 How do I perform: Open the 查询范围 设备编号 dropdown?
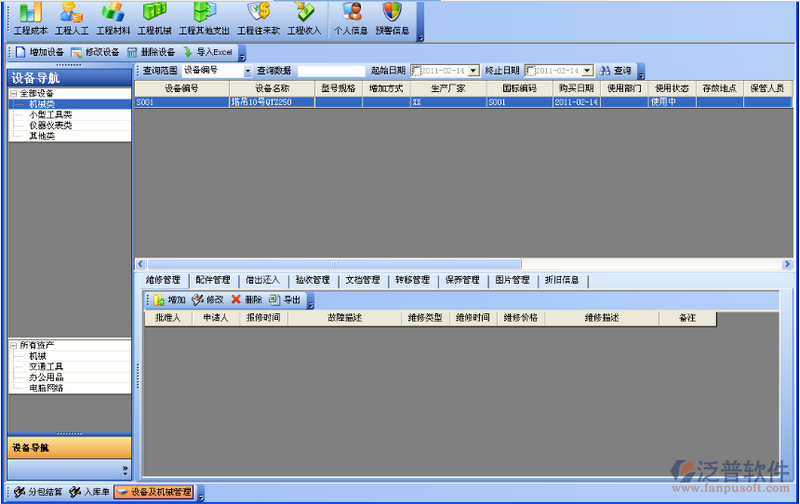point(247,71)
